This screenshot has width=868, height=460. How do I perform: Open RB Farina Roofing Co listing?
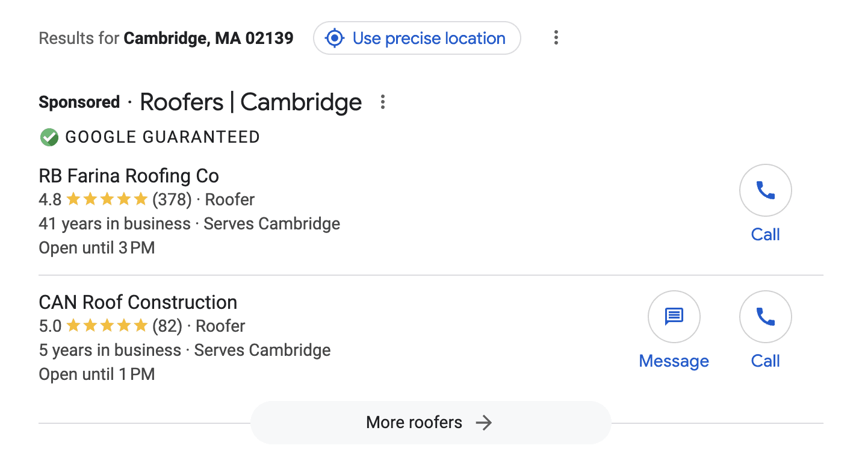click(x=128, y=175)
